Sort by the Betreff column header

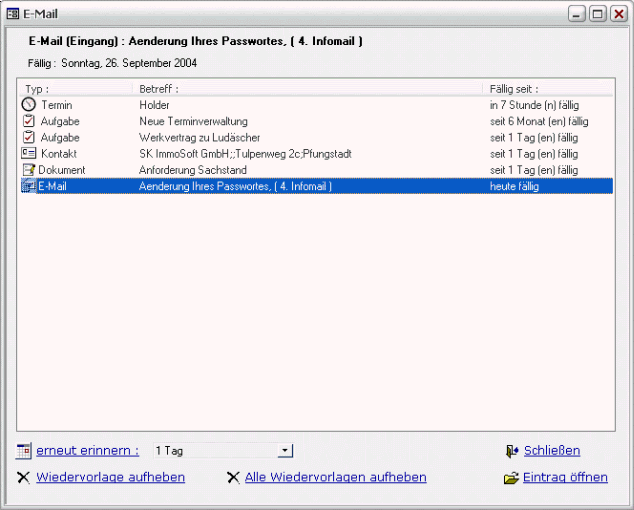point(158,89)
